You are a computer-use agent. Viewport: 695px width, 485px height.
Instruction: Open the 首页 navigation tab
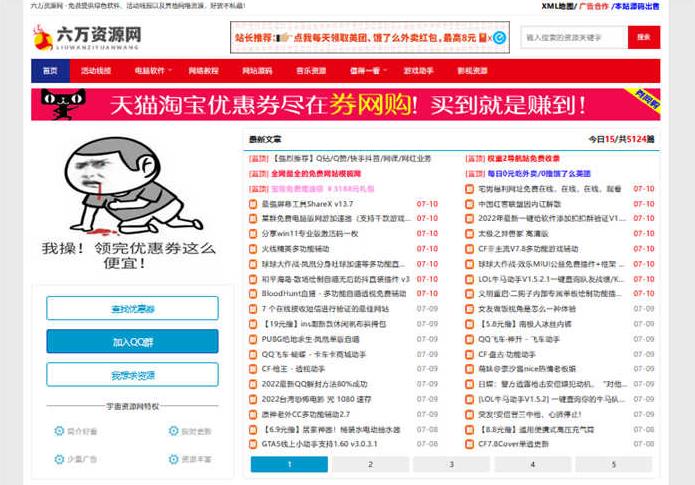click(x=50, y=71)
